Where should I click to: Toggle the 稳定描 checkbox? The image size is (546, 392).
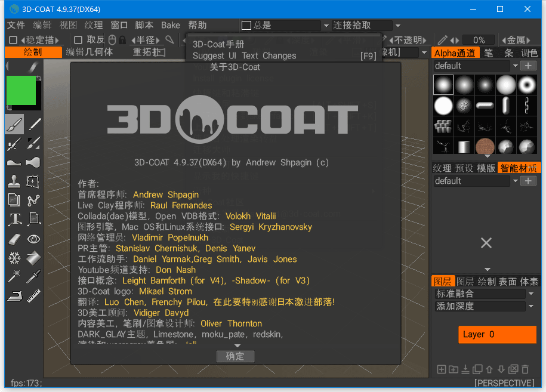click(13, 40)
